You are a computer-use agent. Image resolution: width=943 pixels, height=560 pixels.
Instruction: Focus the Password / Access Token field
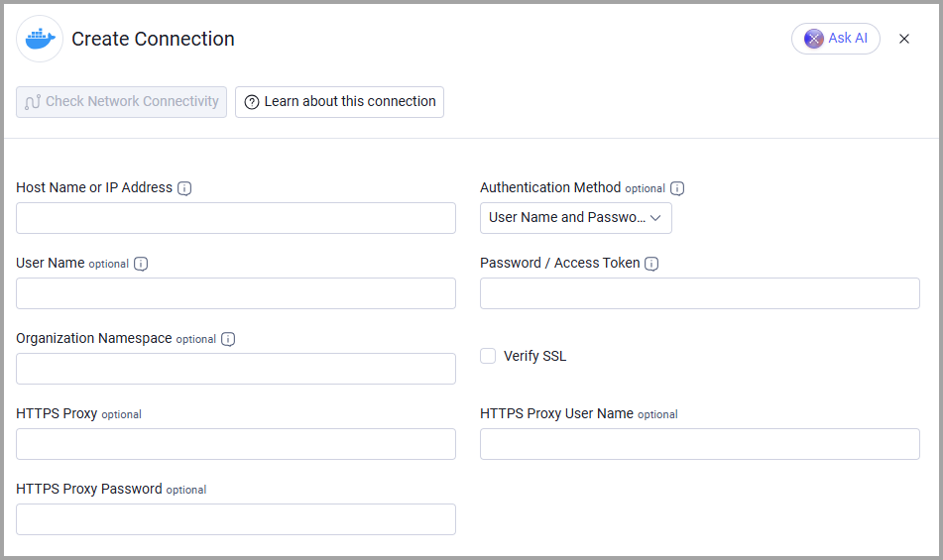700,293
